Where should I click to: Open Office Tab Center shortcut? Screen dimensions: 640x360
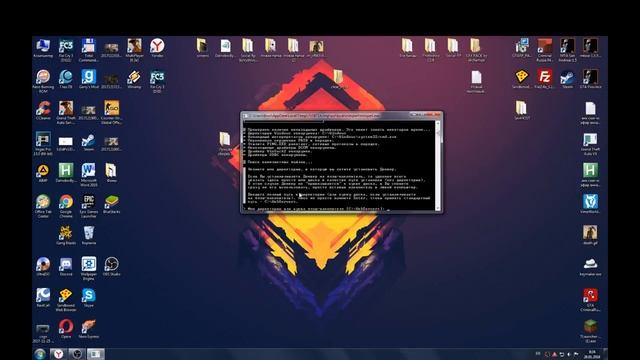[43, 206]
